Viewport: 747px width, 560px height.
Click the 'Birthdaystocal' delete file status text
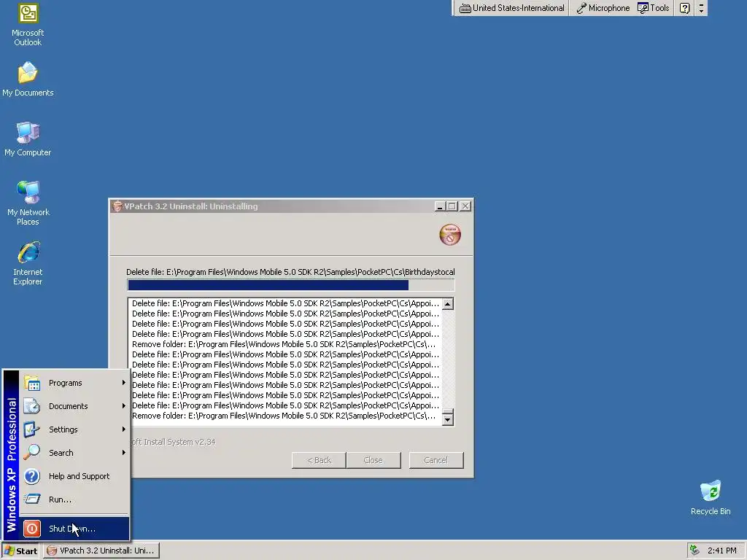coord(290,273)
